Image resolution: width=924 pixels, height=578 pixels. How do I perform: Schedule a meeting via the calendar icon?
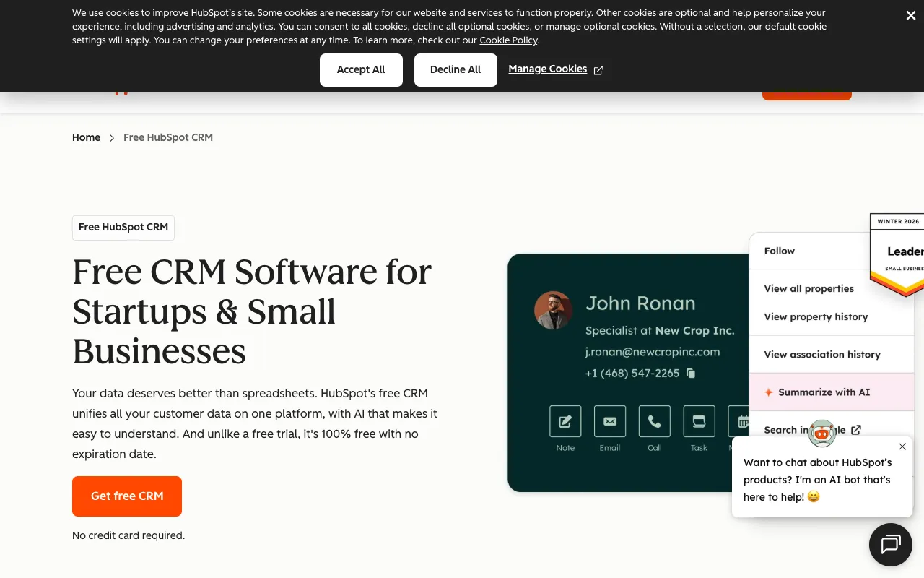pos(743,421)
